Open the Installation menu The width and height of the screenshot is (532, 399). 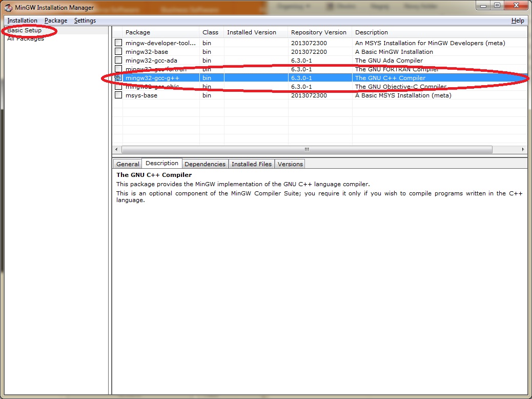coord(23,21)
